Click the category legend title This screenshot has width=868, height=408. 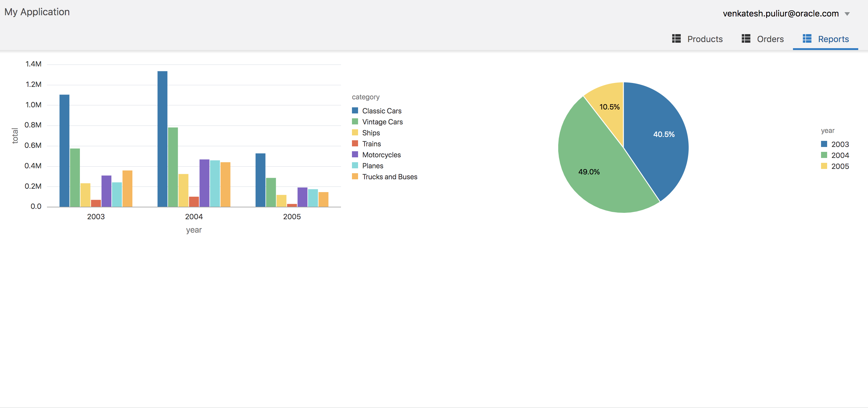pos(366,97)
